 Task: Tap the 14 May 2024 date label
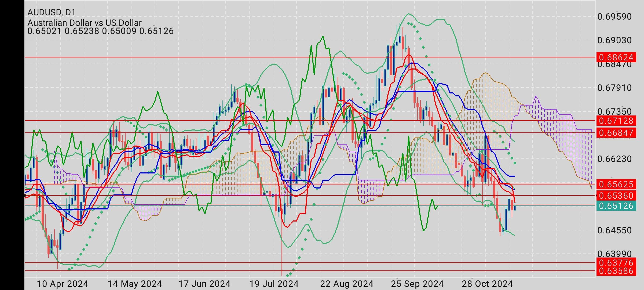[135, 284]
